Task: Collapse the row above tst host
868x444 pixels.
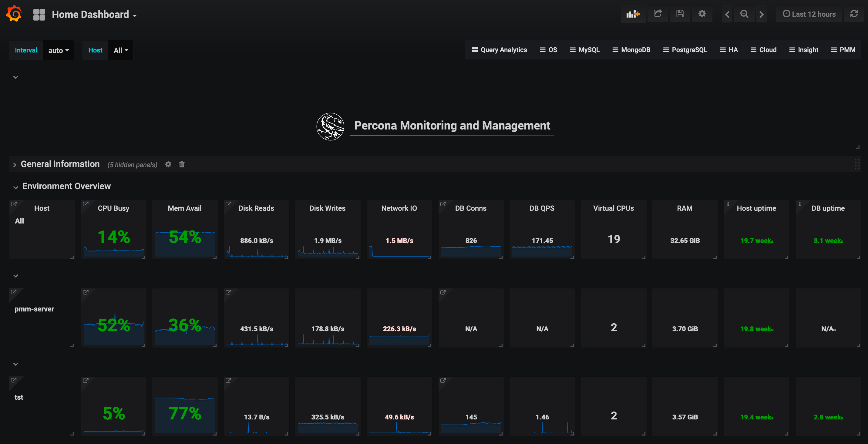Action: click(15, 364)
